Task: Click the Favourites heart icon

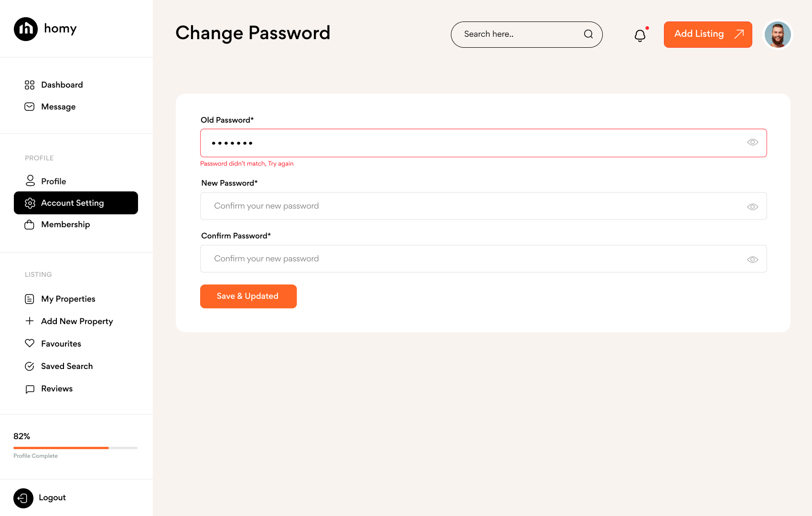Action: (x=30, y=343)
